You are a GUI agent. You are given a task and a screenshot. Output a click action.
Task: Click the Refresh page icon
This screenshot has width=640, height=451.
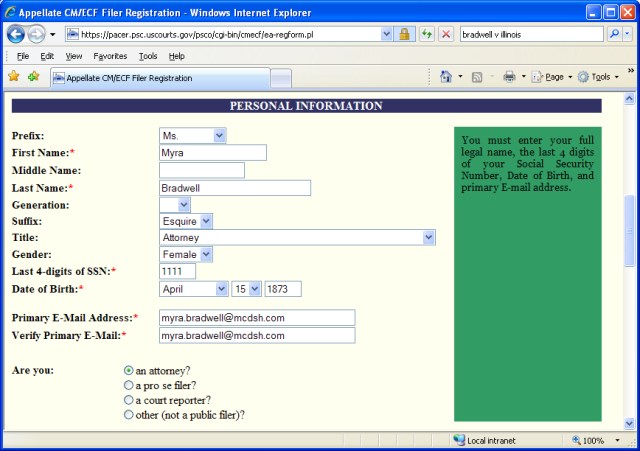(x=427, y=34)
